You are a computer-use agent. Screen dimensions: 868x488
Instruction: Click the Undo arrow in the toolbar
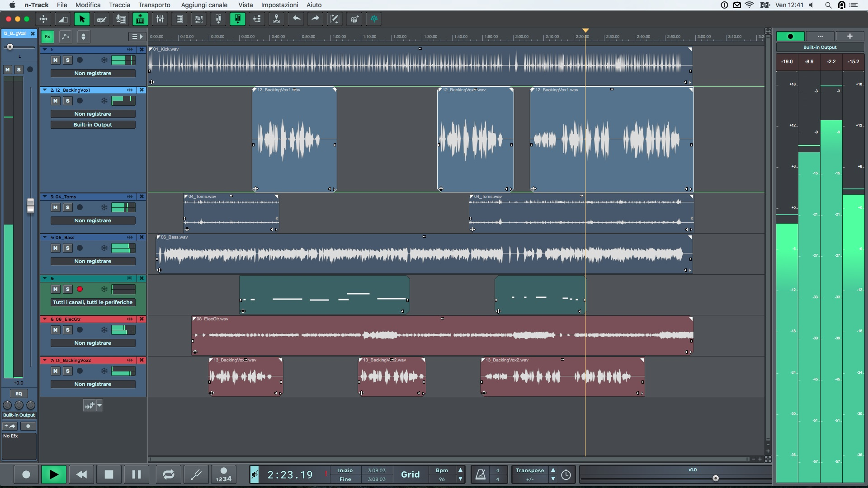(x=297, y=19)
